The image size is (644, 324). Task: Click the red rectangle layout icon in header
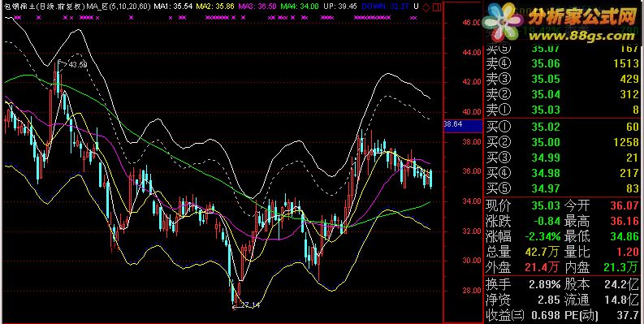tap(437, 6)
